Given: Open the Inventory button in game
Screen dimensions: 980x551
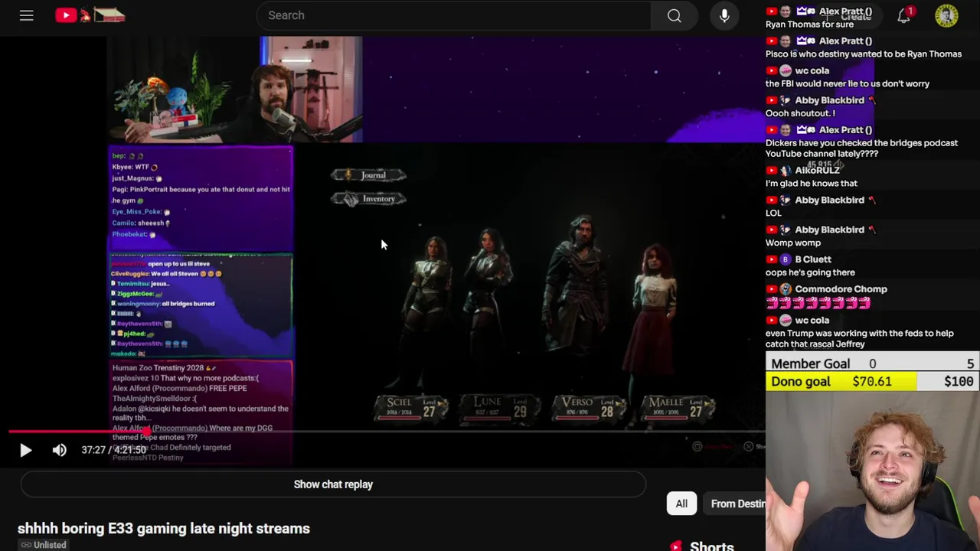Looking at the screenshot, I should tap(368, 199).
